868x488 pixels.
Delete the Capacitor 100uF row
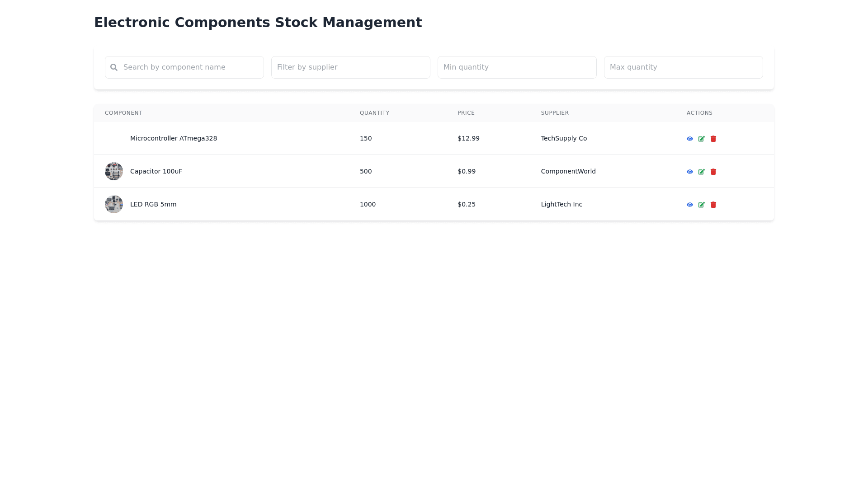713,172
